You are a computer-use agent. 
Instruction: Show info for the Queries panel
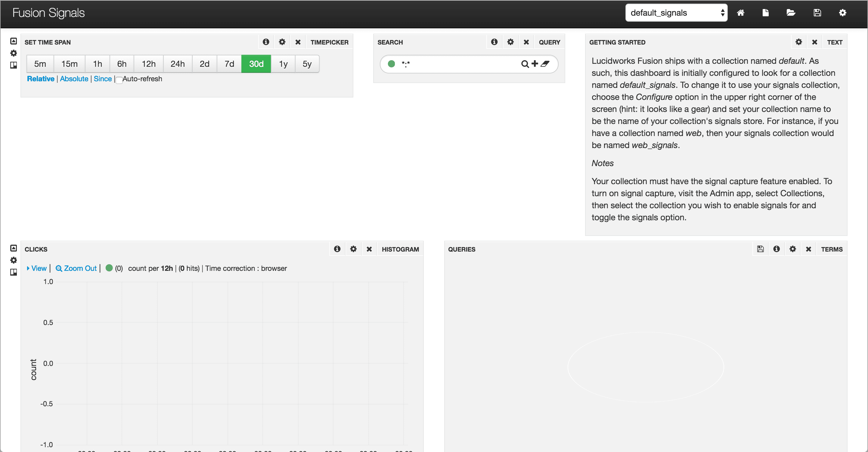click(776, 249)
